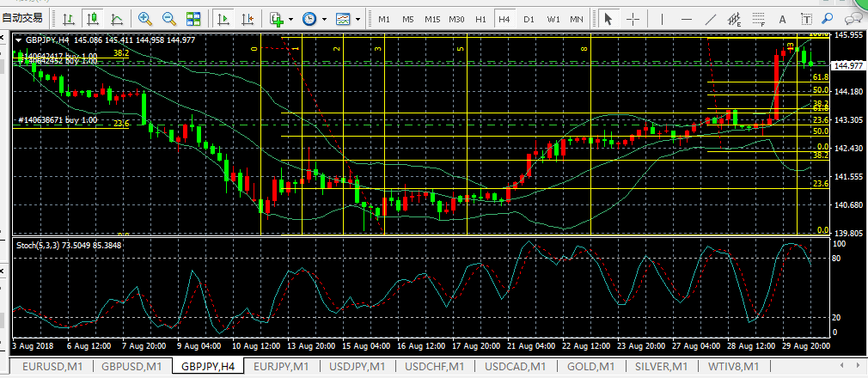Screen dimensions: 868x378
Task: Select the vertical line drawing tool
Action: point(662,19)
